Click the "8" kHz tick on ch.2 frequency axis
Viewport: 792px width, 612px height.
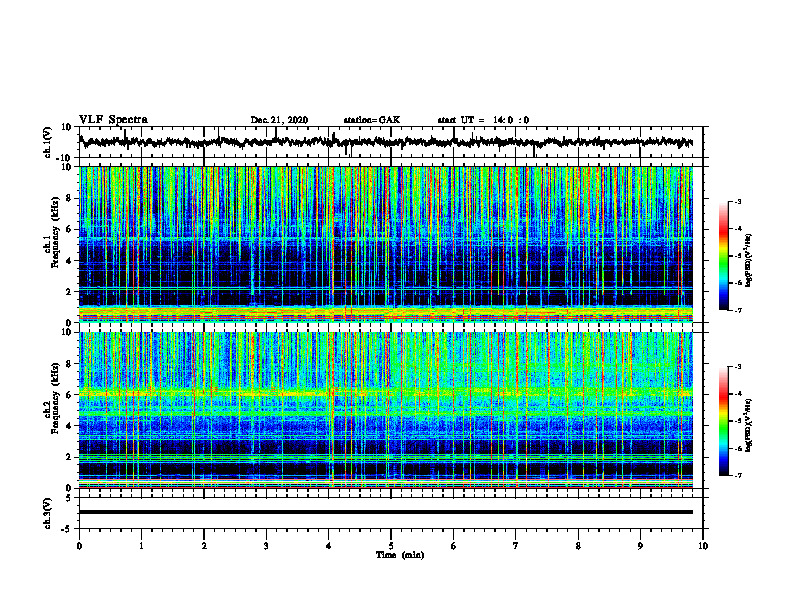(69, 364)
